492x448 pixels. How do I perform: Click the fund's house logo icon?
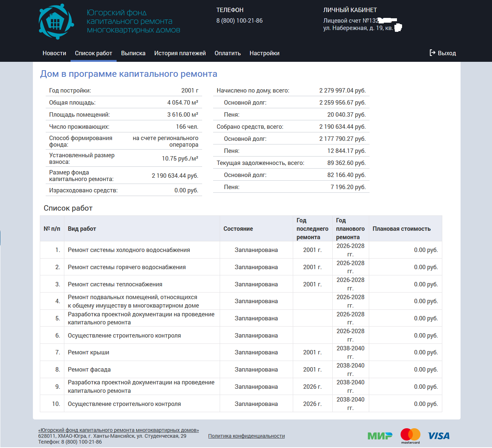[x=56, y=22]
